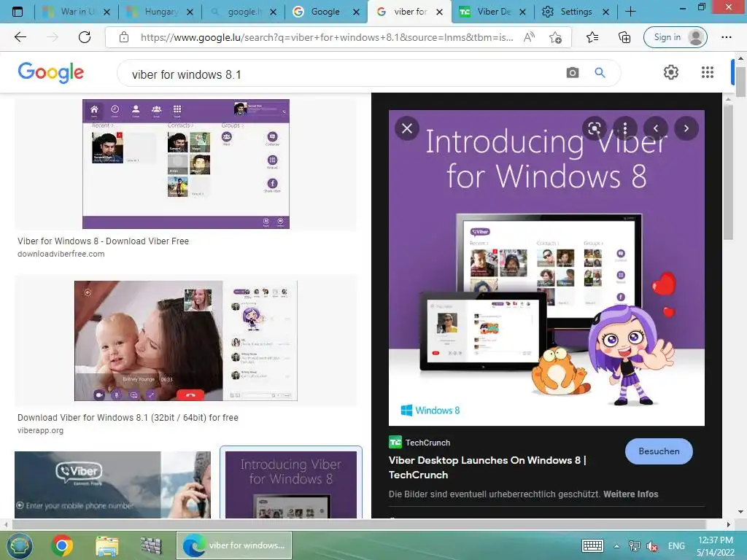
Task: Open network status tray icon
Action: (x=635, y=545)
